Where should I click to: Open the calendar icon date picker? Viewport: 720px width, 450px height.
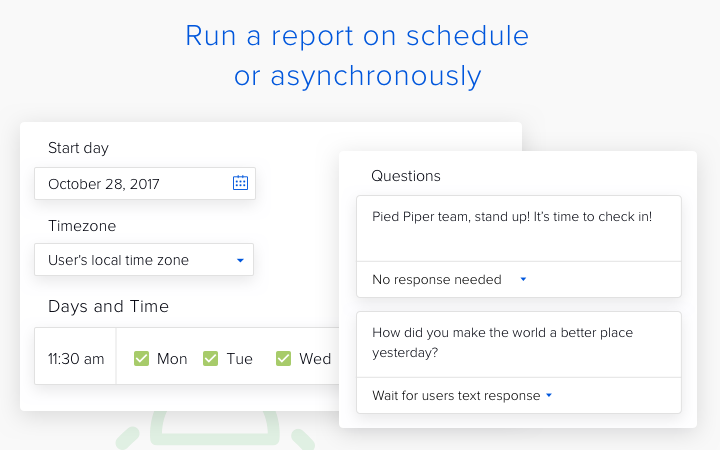click(x=240, y=183)
